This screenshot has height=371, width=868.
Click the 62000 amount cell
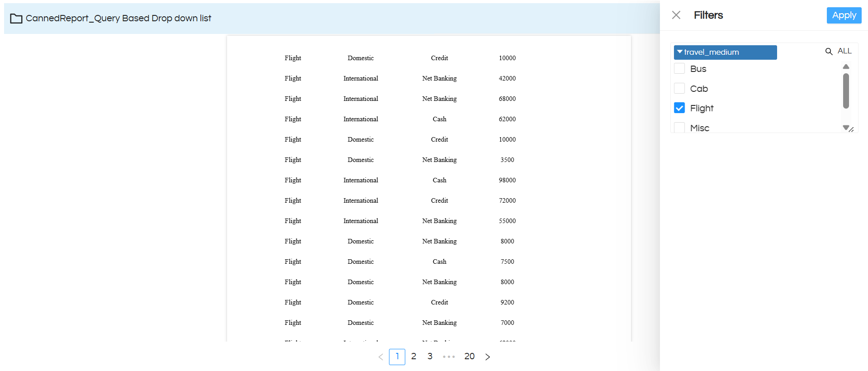coord(507,119)
